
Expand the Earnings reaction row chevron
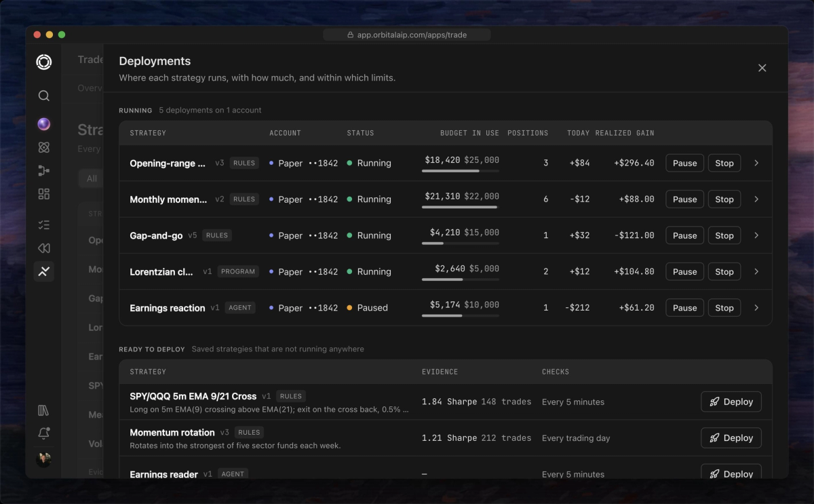(x=756, y=308)
